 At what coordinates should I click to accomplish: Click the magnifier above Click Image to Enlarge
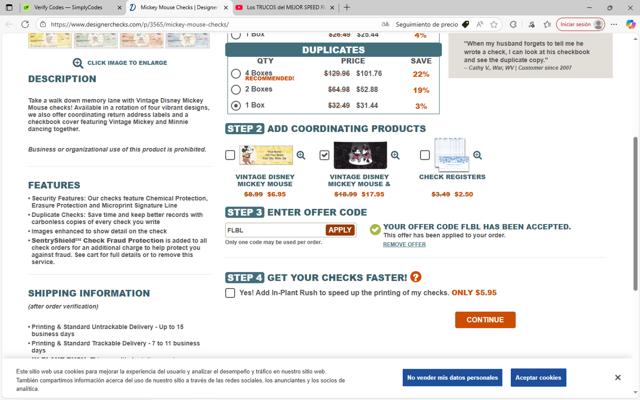78,63
